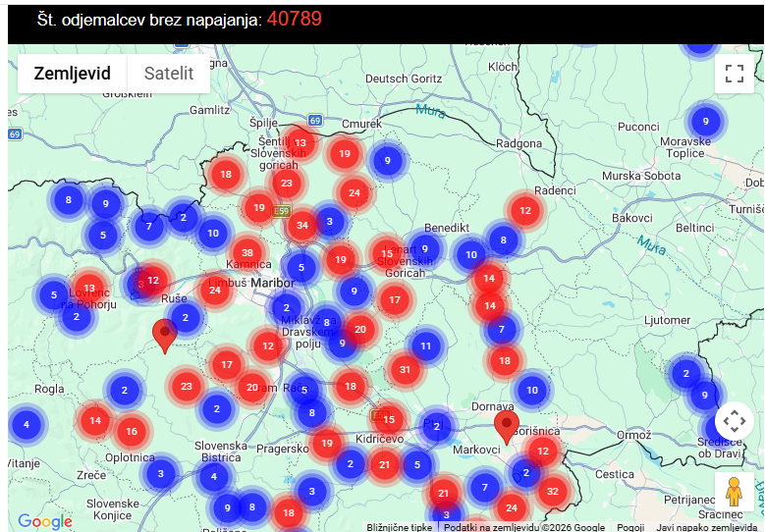
Task: Open the red cluster marker showing 32
Action: (x=553, y=491)
